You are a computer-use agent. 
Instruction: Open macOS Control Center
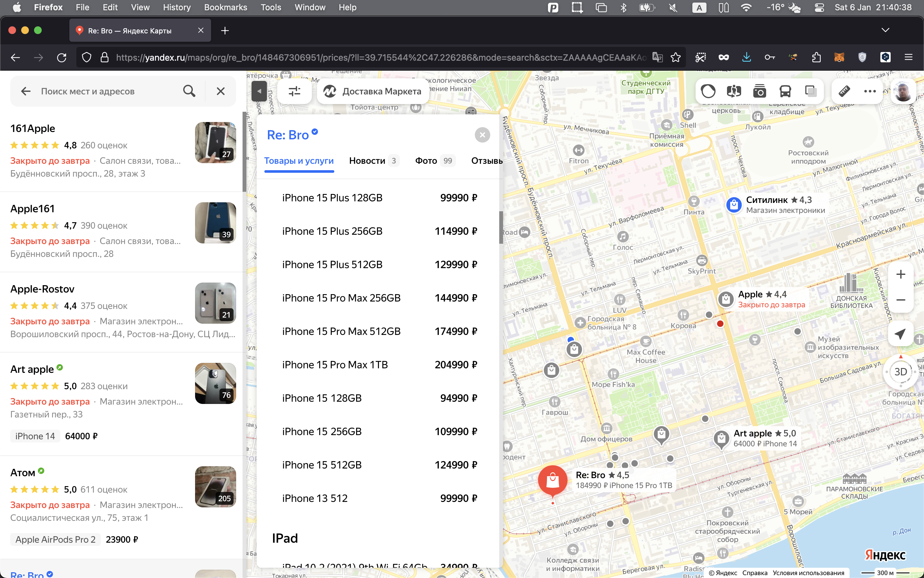point(819,7)
